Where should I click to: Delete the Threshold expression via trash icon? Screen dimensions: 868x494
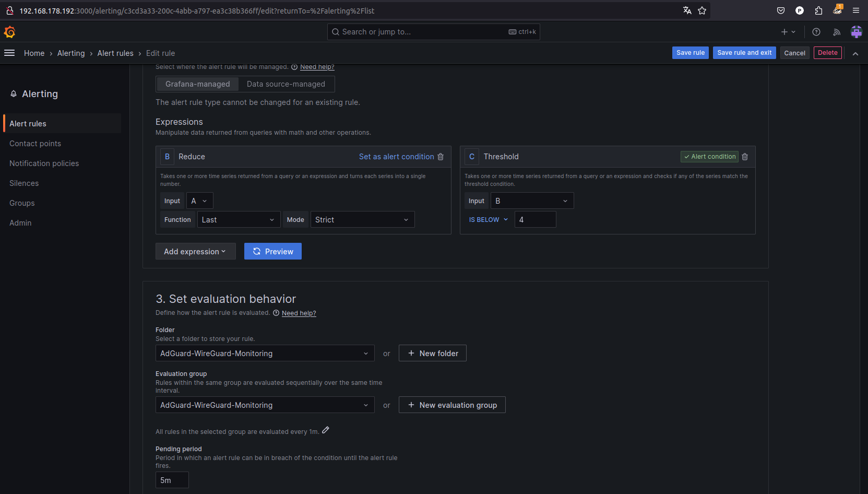(745, 157)
